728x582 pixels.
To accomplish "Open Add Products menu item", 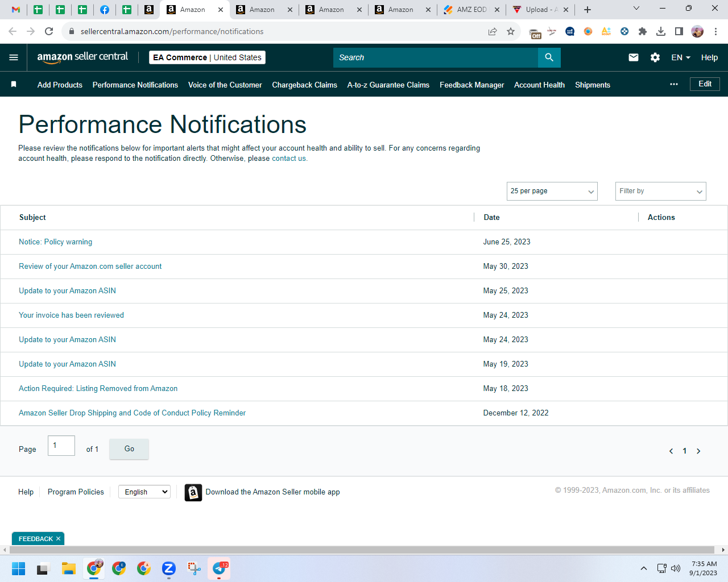I will pyautogui.click(x=60, y=85).
